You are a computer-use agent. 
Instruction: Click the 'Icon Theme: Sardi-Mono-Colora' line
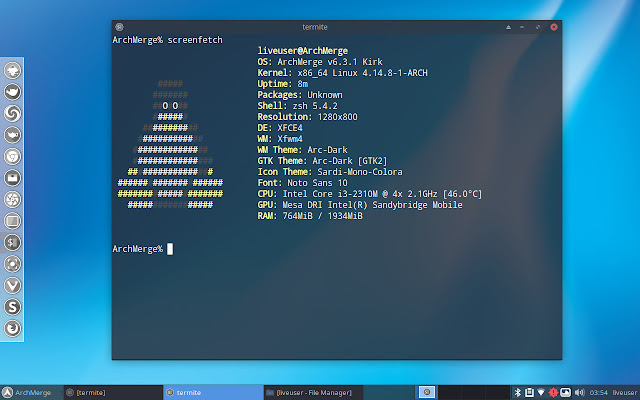click(330, 172)
